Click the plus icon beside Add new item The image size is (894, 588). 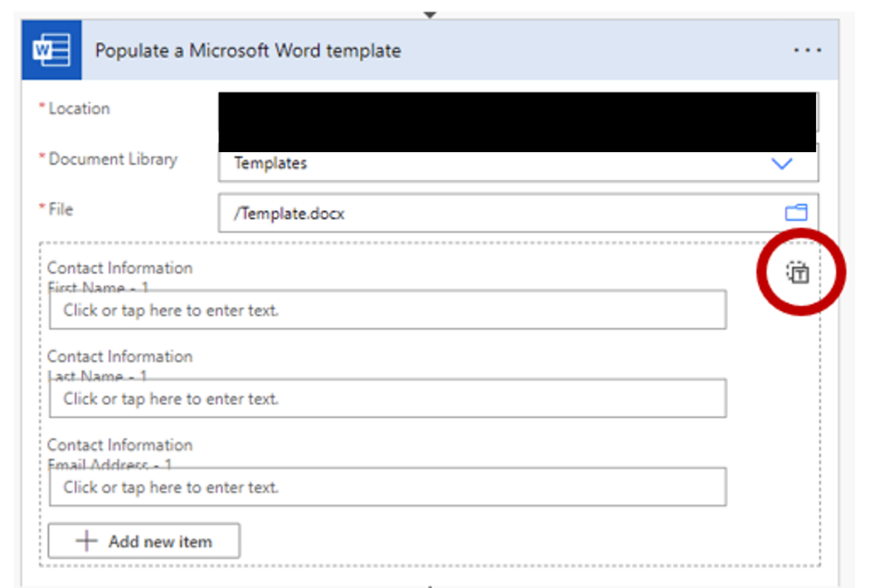point(86,541)
